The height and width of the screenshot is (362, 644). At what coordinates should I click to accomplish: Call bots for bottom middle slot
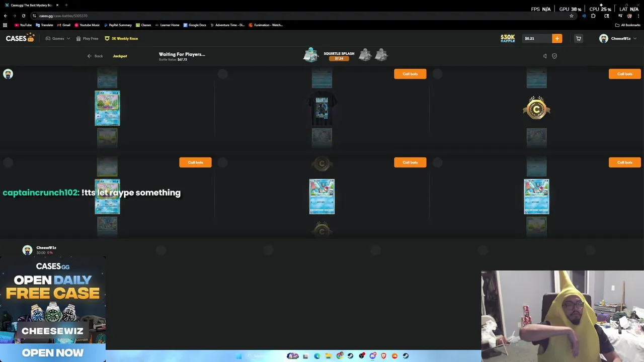point(410,162)
